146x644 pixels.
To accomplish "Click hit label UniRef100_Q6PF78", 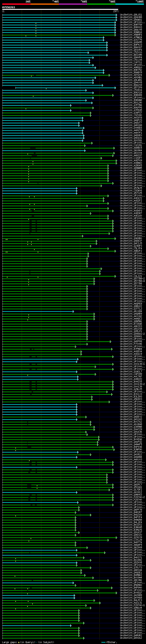I will point(131,510).
